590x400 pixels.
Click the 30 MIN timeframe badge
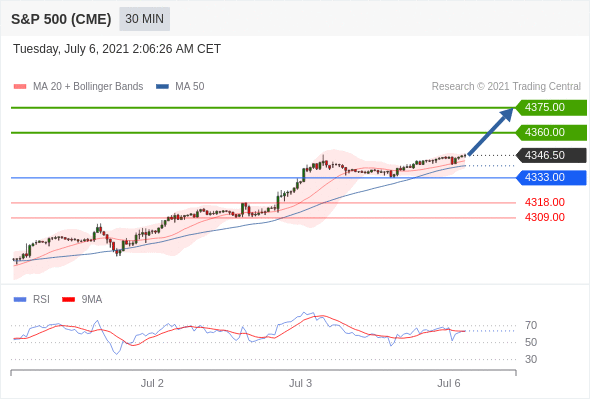click(x=144, y=19)
